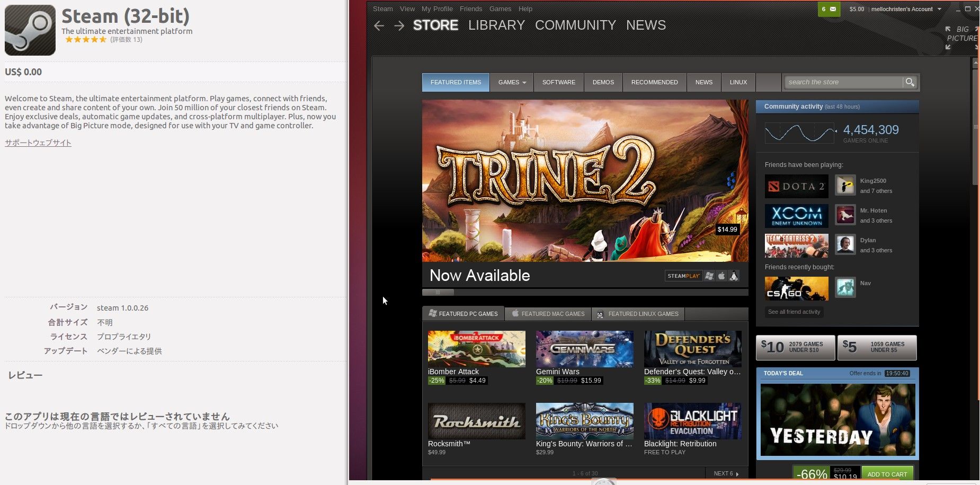This screenshot has width=980, height=485.
Task: Open Mr. Hoten's friend avatar
Action: [845, 215]
